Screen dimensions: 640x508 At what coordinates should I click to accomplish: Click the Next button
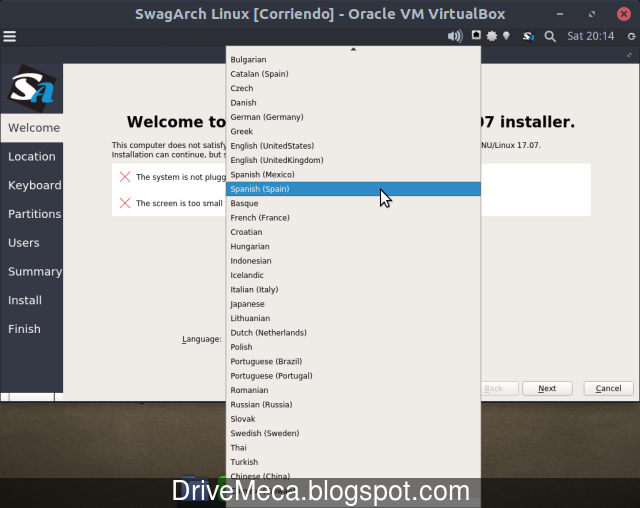point(547,388)
